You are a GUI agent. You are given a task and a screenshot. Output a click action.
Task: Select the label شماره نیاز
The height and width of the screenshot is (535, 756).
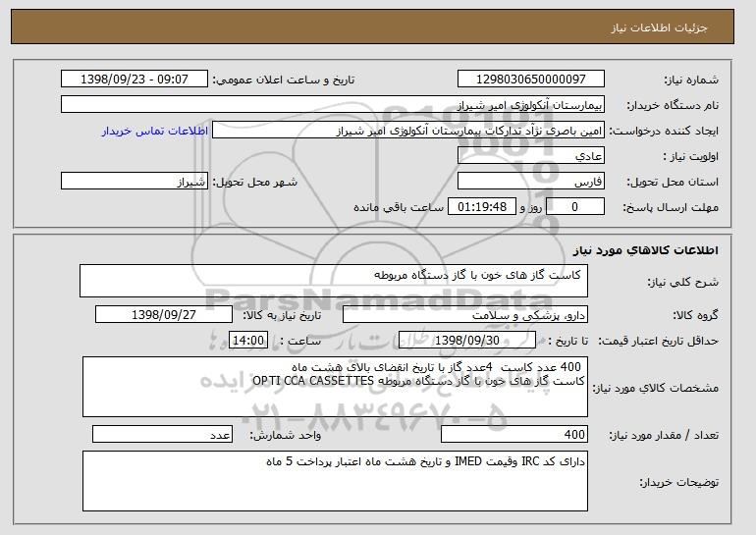pyautogui.click(x=691, y=80)
